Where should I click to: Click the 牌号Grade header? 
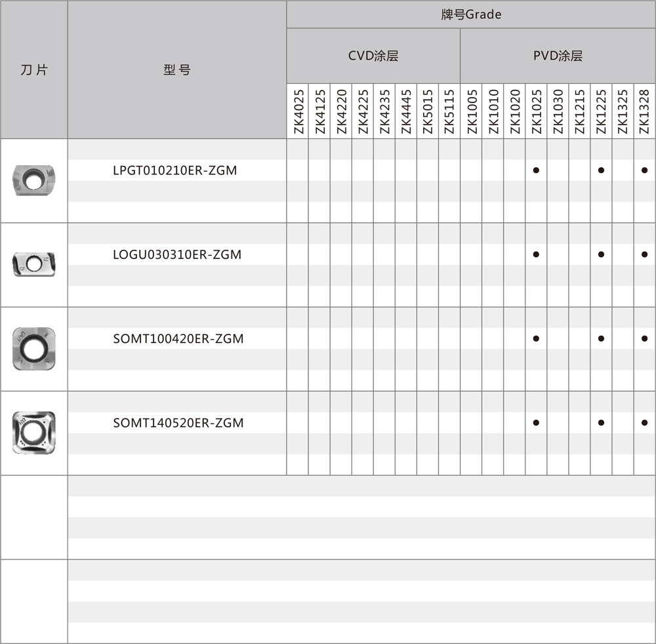click(x=470, y=14)
